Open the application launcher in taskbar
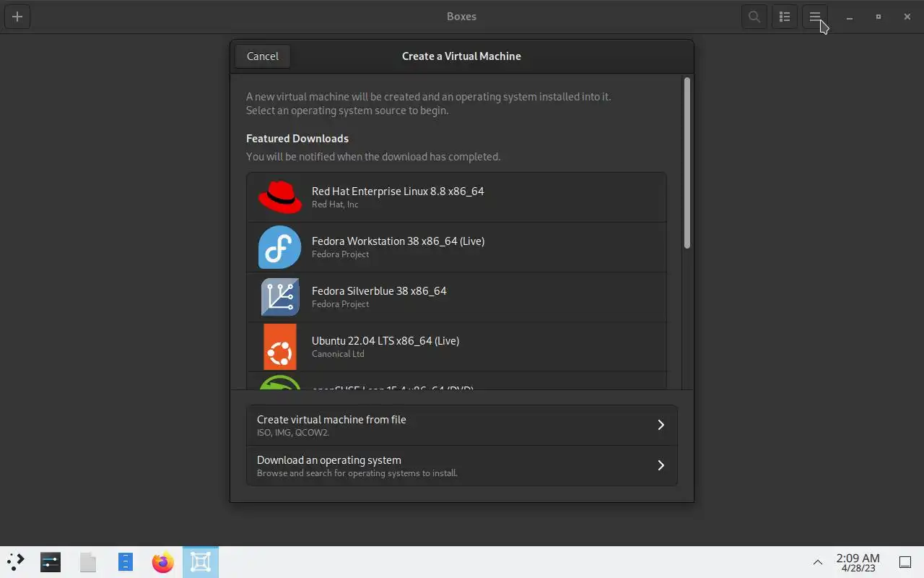This screenshot has height=578, width=924. coord(16,561)
